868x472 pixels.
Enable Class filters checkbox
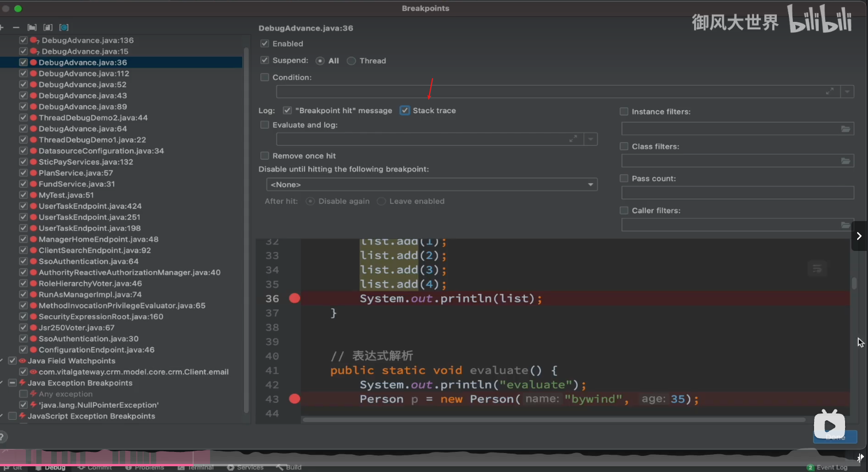tap(624, 146)
